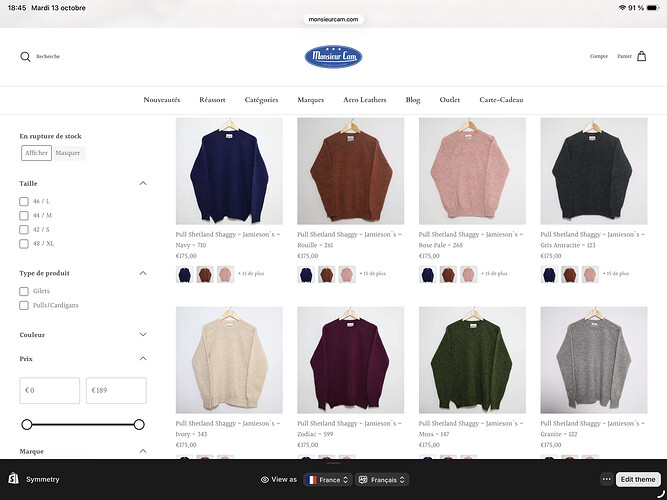Collapse the Type de produit section
Image resolution: width=667 pixels, height=500 pixels.
[143, 273]
